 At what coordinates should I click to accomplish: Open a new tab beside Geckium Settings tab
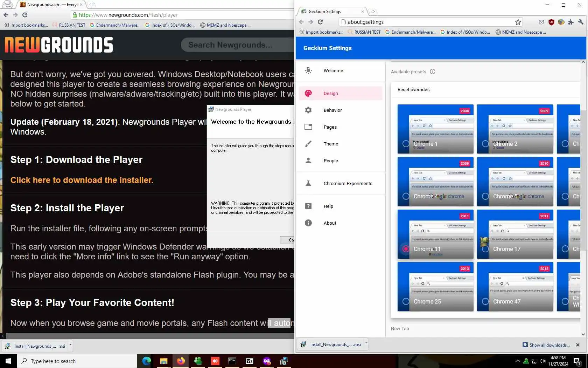[x=373, y=12]
